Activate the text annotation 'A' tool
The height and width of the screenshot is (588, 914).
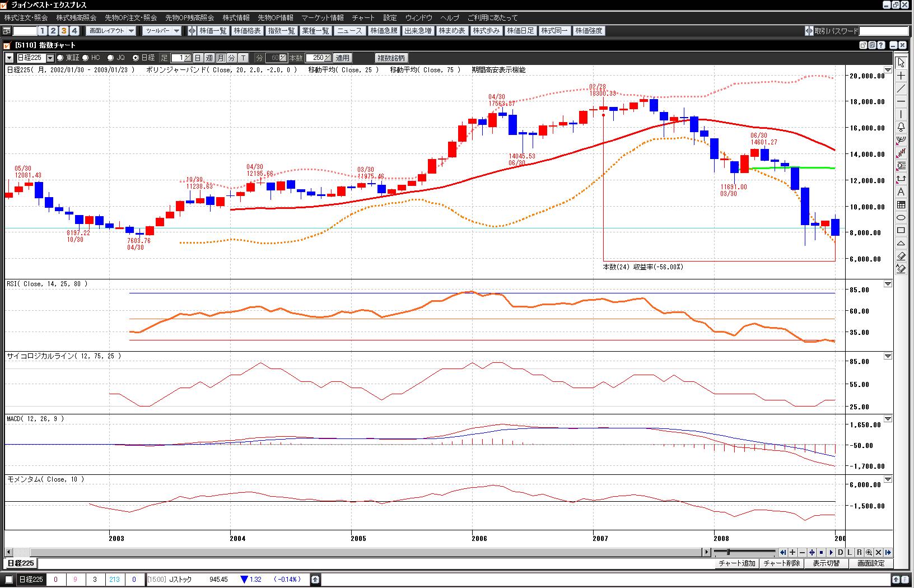pos(901,192)
